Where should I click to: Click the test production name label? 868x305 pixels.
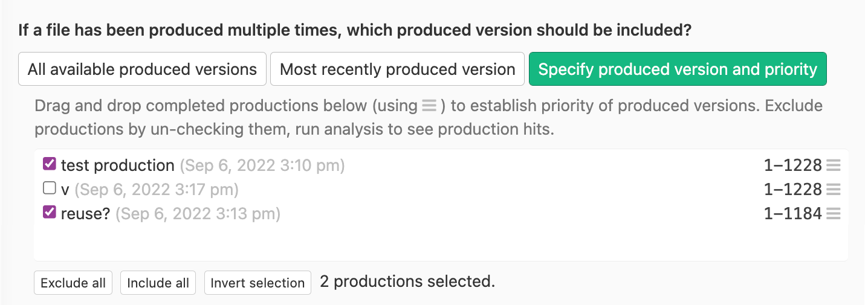pos(117,165)
